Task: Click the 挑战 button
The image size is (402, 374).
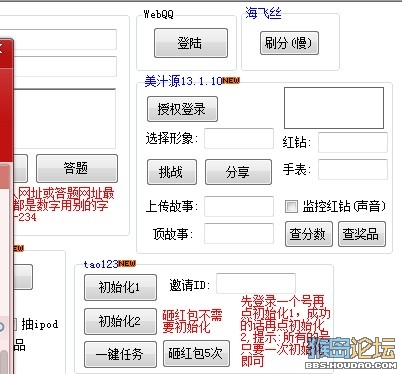Action: [172, 172]
